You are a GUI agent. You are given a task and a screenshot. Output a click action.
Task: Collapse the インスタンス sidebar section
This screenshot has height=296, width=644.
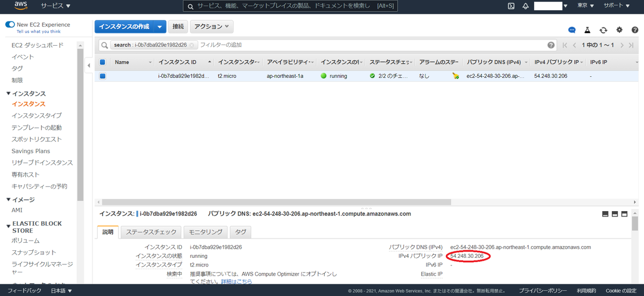click(9, 93)
